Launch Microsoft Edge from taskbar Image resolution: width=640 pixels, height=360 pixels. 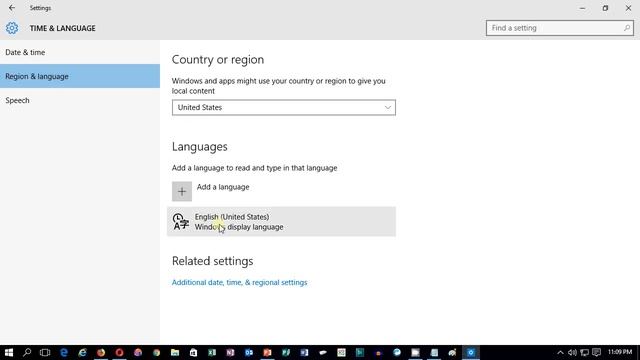coord(64,352)
